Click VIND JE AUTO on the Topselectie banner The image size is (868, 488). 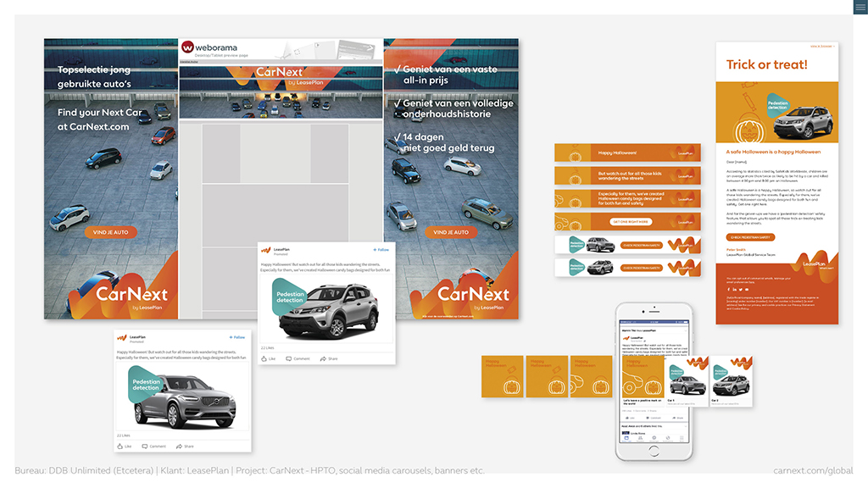pos(111,232)
